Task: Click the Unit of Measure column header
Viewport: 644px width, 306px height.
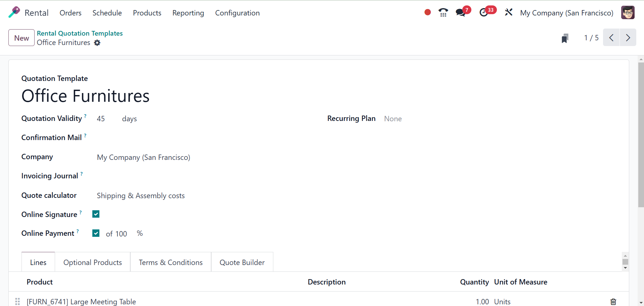Action: click(x=521, y=282)
